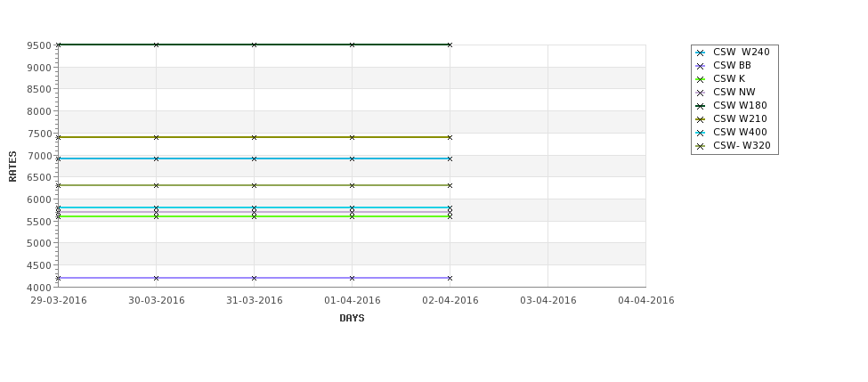This screenshot has width=868, height=382.
Task: Click the 6900 data point on 30-03-2016
Action: (x=156, y=158)
